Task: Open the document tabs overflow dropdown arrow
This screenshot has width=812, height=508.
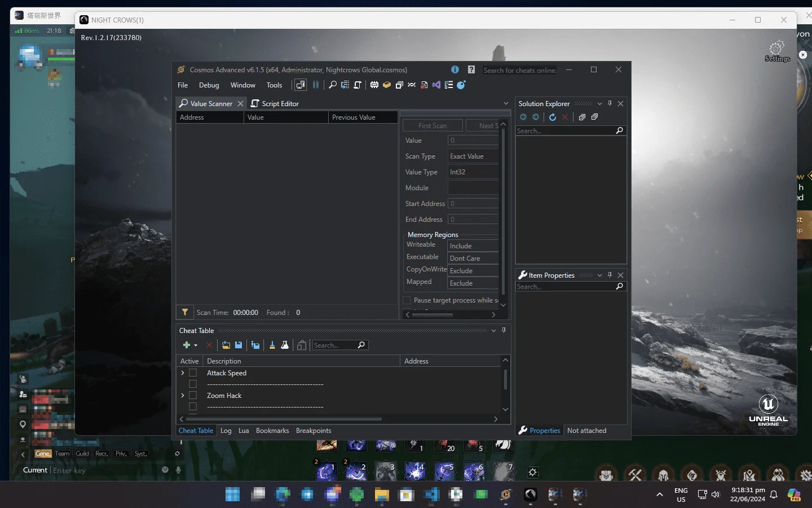Action: click(x=506, y=103)
